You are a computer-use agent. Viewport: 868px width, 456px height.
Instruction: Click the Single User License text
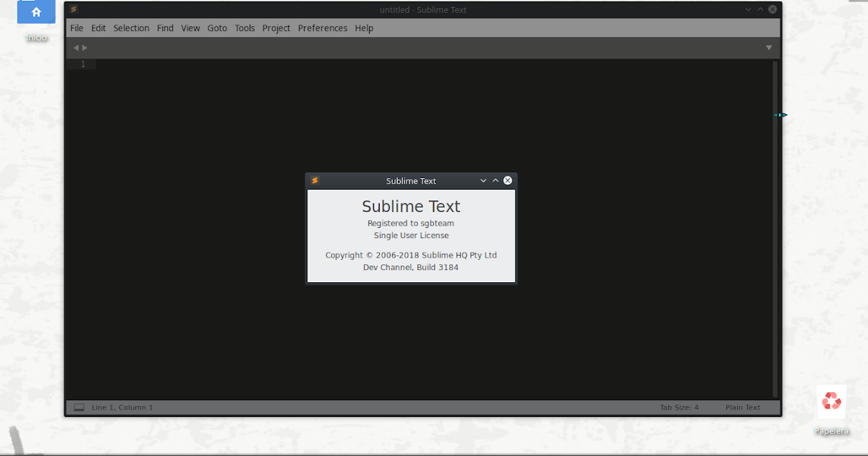pyautogui.click(x=411, y=235)
